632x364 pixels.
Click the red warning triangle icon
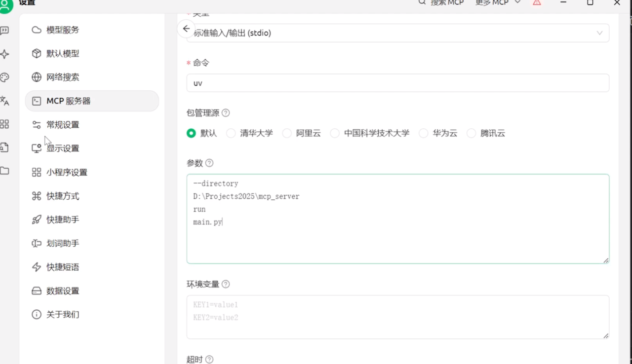pyautogui.click(x=537, y=2)
